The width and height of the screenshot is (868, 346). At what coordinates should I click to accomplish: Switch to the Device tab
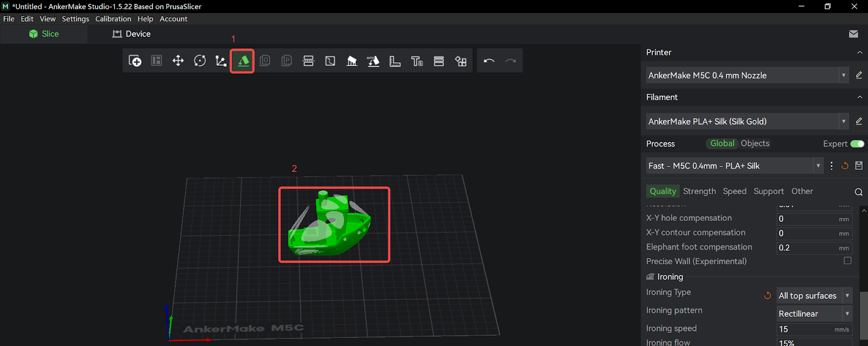coord(131,34)
